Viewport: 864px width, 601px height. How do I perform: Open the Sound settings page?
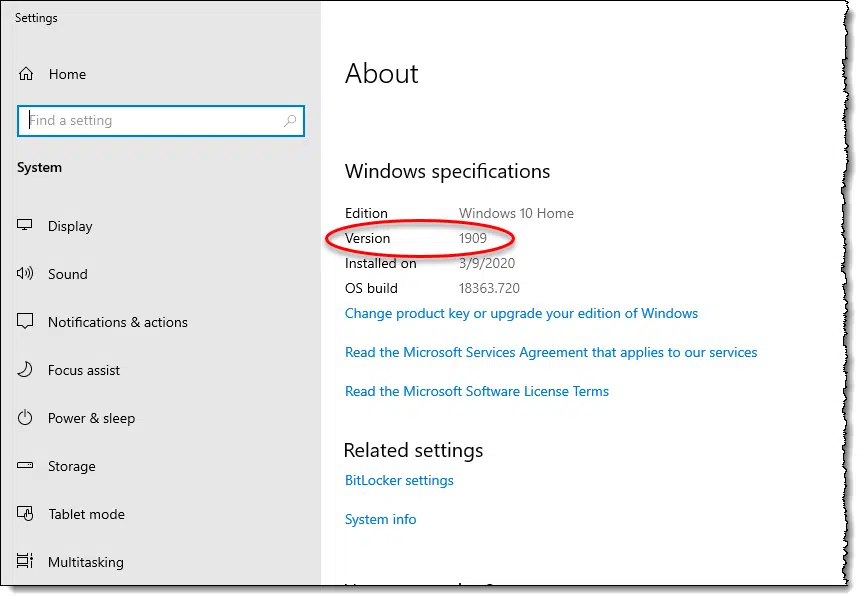click(67, 274)
